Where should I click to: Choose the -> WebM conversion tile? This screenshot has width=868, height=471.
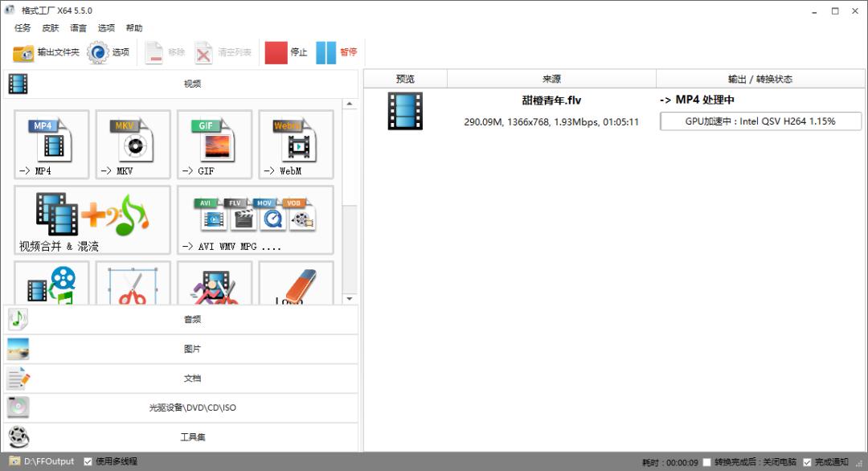point(296,145)
